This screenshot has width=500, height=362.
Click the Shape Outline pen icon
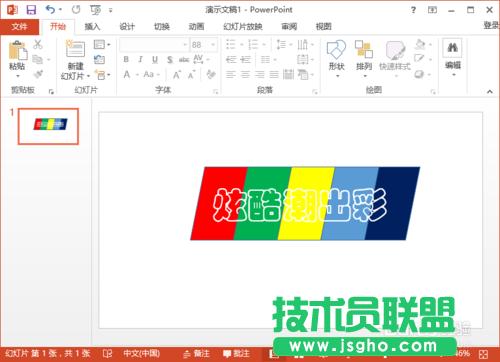pos(419,59)
